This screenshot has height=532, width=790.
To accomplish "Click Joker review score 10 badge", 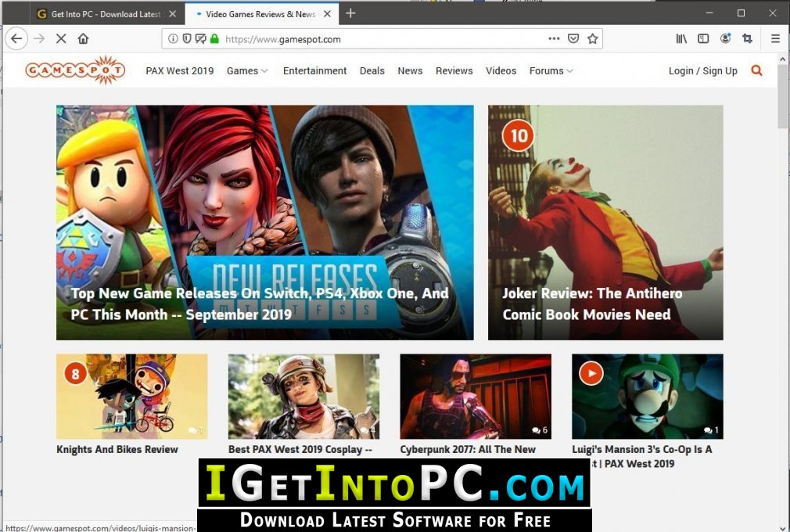I will (519, 135).
